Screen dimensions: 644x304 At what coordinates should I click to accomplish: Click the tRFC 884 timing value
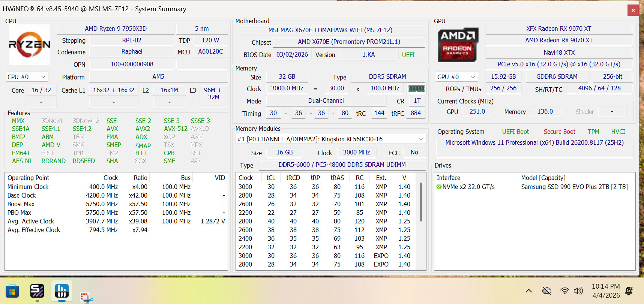(x=416, y=113)
